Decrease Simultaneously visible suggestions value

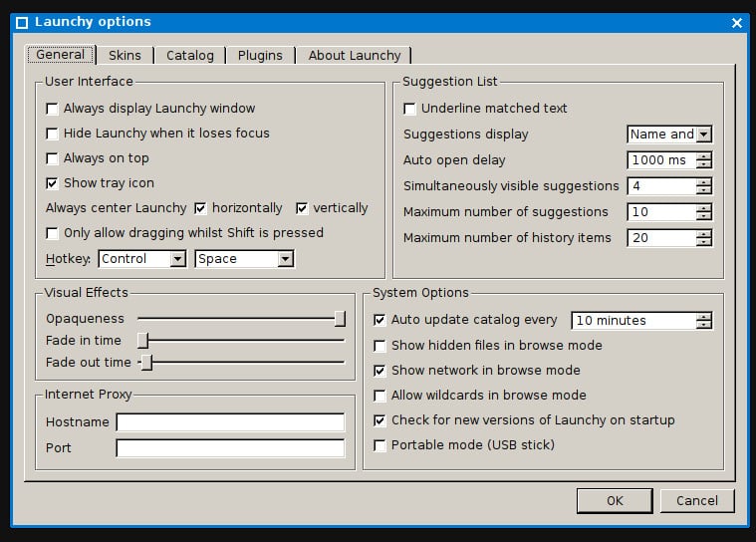click(704, 190)
